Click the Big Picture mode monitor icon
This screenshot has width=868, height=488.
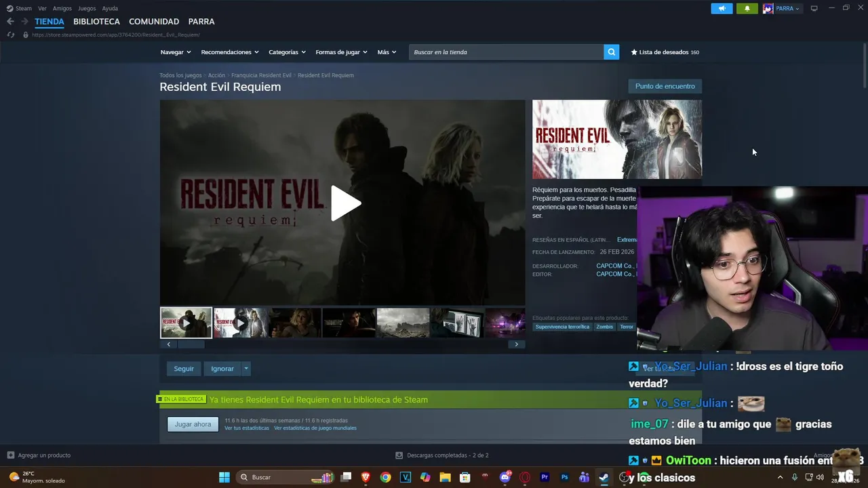click(x=814, y=8)
